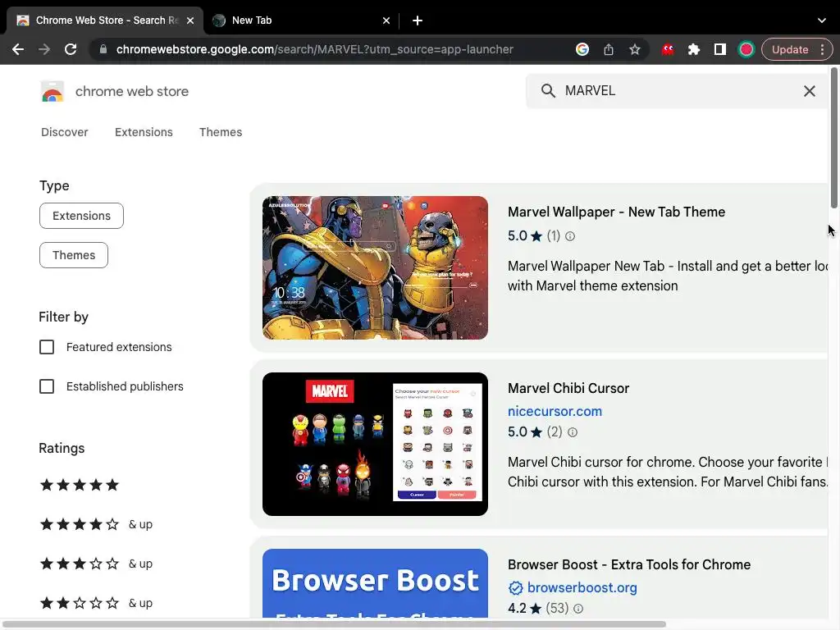Enable the Featured extensions checkbox

[47, 347]
